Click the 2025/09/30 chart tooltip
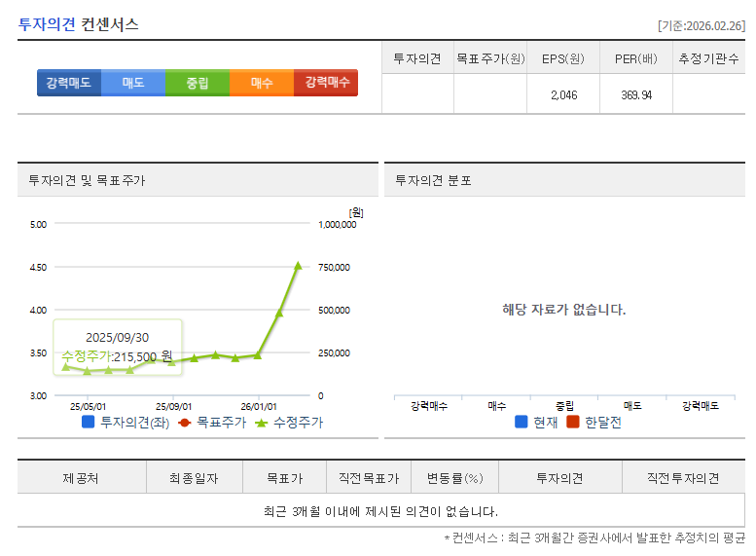 (x=117, y=347)
